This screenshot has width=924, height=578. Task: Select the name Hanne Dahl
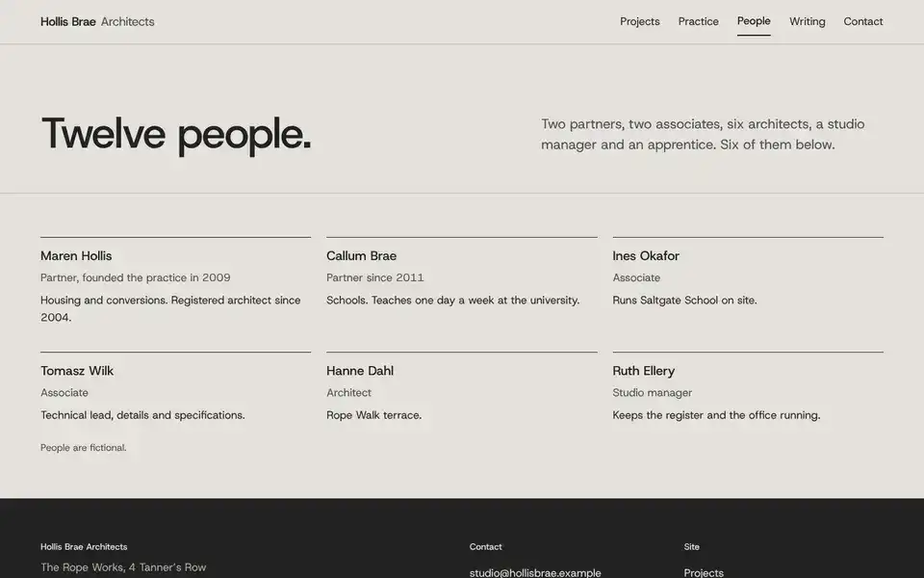tap(360, 371)
